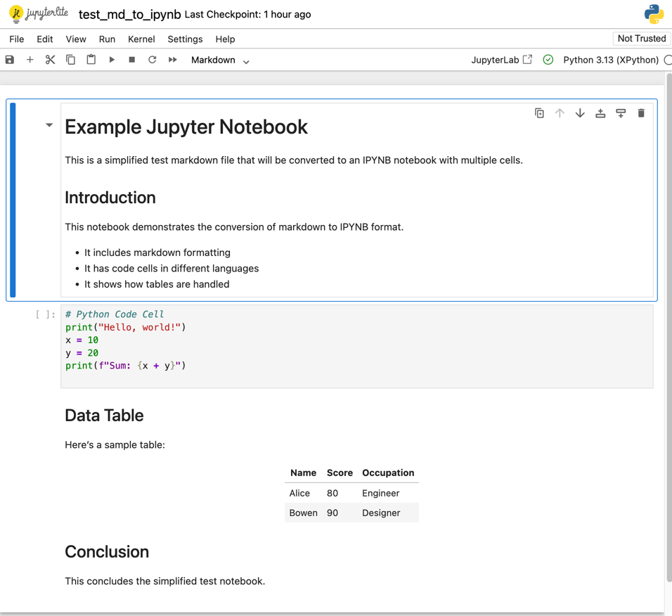
Task: Click the JupyterLite logo
Action: (x=39, y=14)
